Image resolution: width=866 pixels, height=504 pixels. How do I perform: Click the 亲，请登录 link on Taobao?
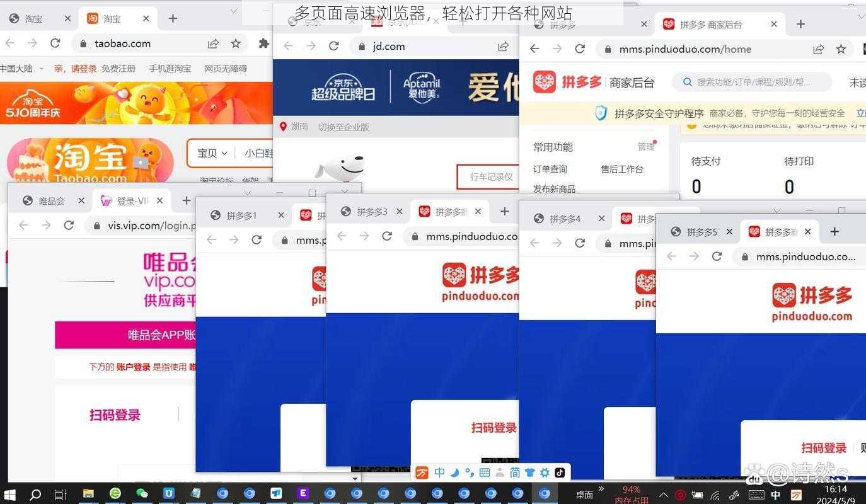pyautogui.click(x=75, y=69)
